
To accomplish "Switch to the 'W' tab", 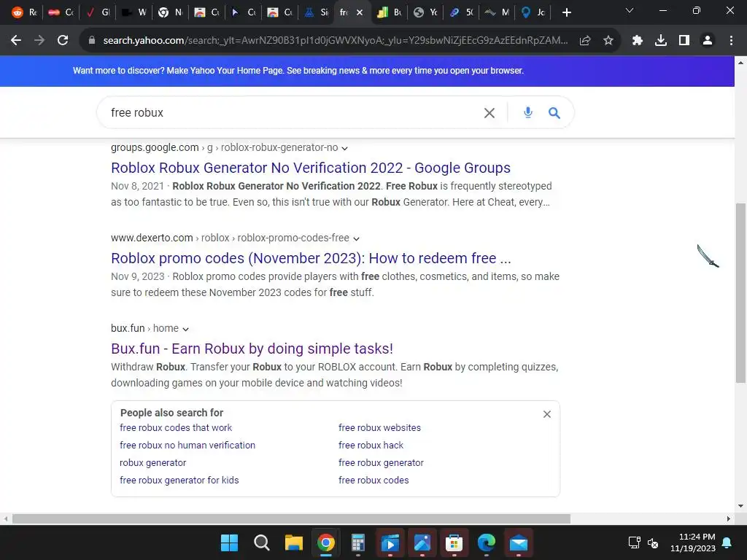I will tap(133, 12).
